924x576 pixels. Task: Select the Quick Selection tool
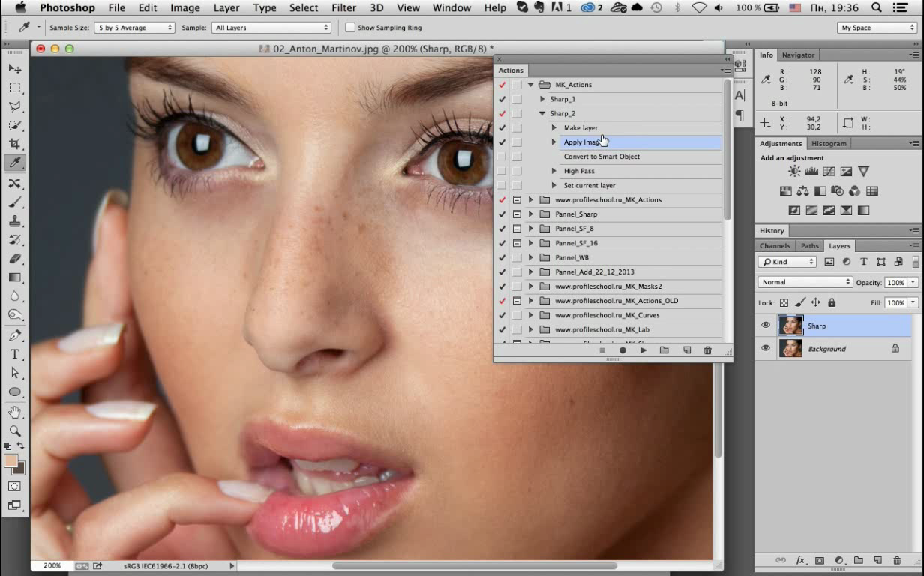click(14, 125)
